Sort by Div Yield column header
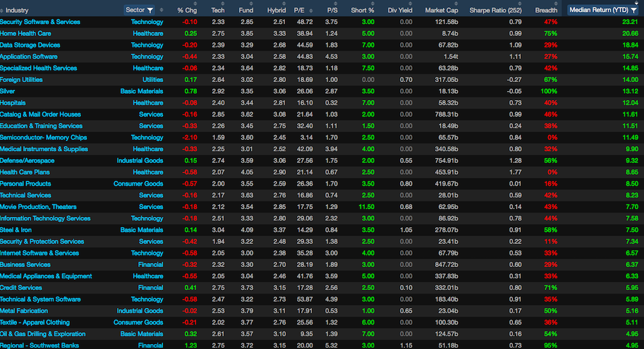The image size is (644, 349). (x=400, y=10)
